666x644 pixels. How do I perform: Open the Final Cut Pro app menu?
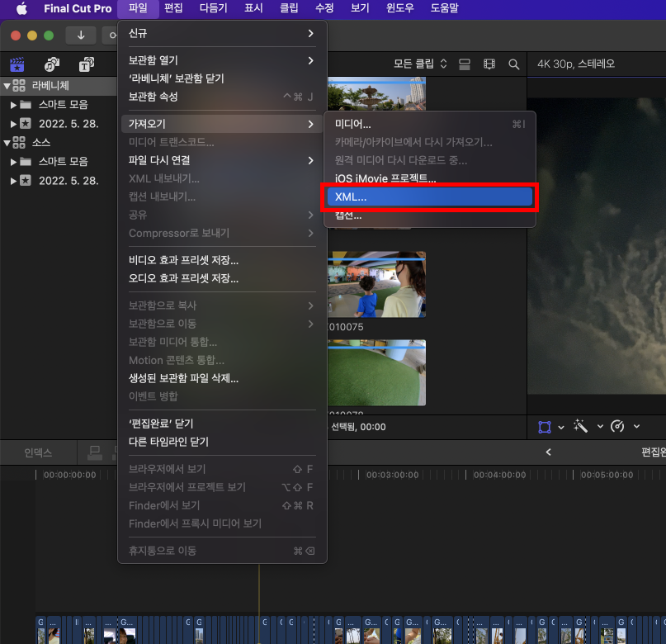78,8
